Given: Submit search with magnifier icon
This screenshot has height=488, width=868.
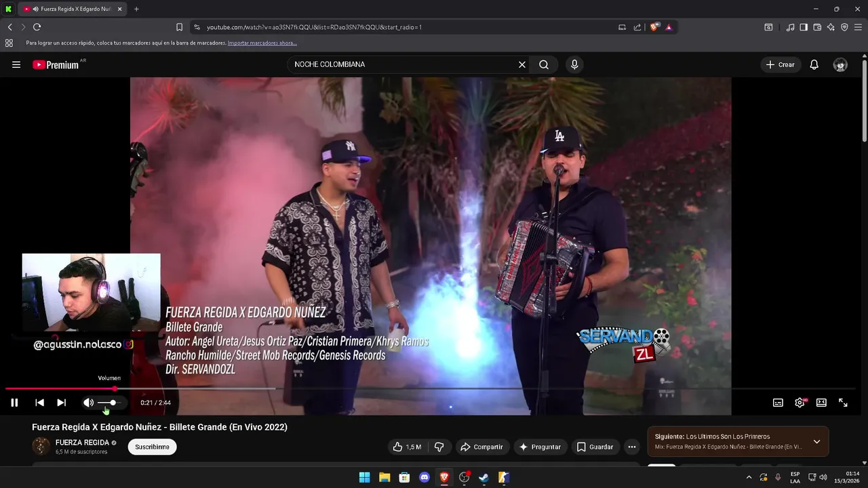Looking at the screenshot, I should tap(544, 64).
